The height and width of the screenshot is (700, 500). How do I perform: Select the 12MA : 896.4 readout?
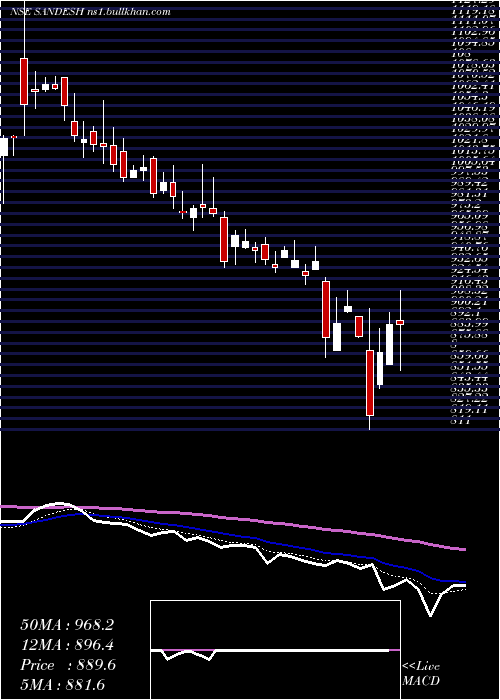pyautogui.click(x=67, y=644)
